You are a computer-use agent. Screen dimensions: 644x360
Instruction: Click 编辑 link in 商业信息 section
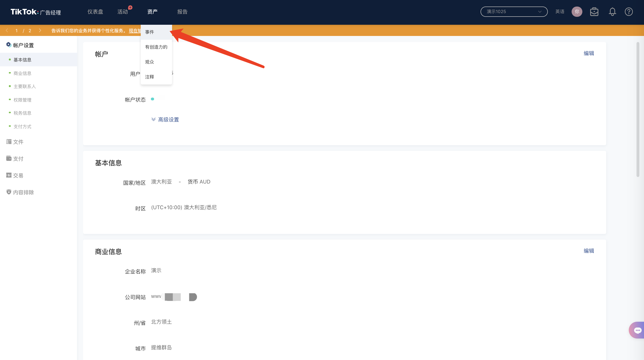click(588, 251)
